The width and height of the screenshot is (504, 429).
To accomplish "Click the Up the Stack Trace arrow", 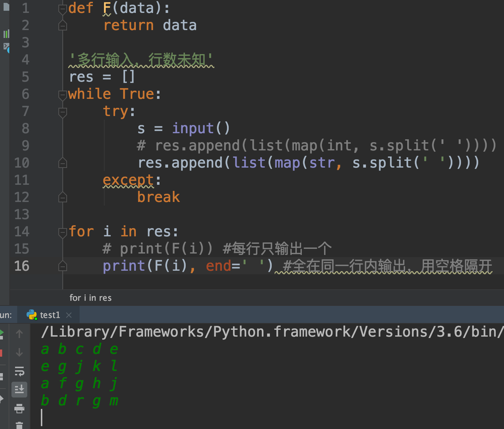I will tap(19, 333).
